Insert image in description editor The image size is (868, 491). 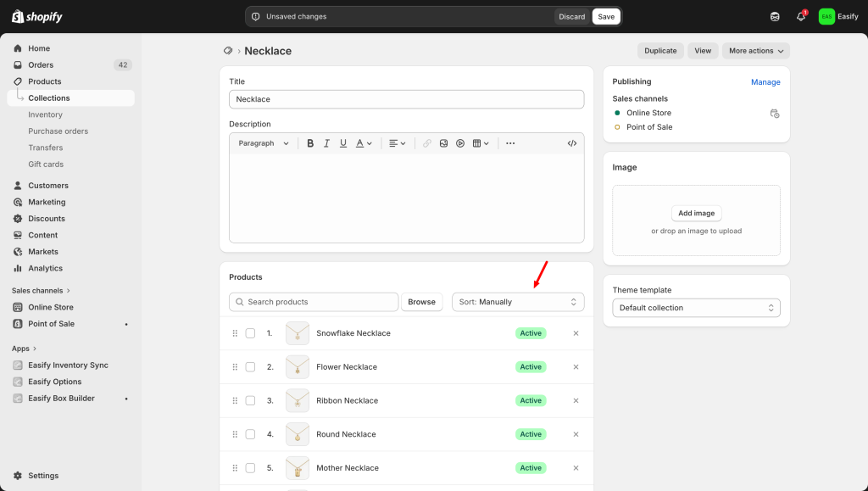443,143
